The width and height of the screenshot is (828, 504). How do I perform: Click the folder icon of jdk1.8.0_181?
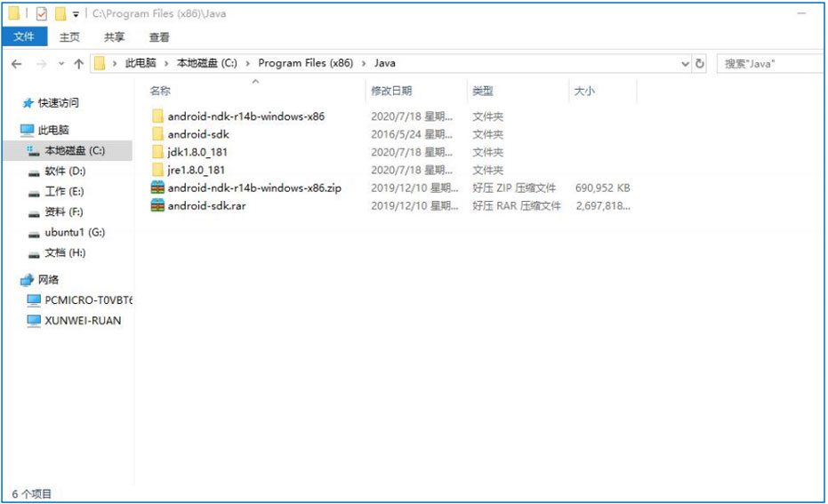pos(157,152)
